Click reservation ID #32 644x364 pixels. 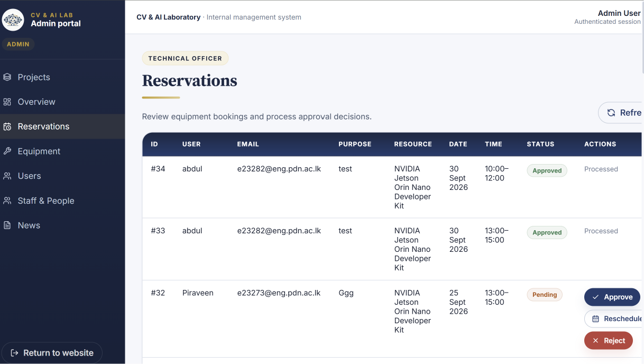coord(158,293)
